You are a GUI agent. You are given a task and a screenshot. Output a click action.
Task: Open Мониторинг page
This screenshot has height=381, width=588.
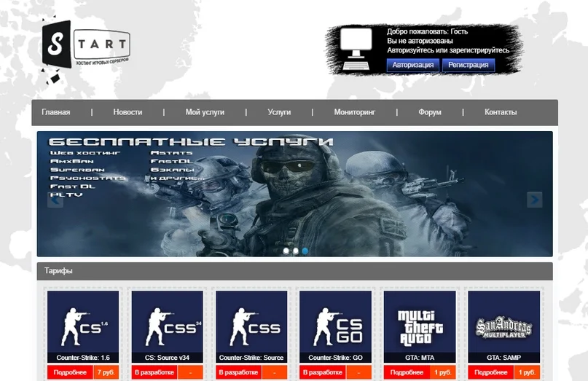tap(354, 112)
